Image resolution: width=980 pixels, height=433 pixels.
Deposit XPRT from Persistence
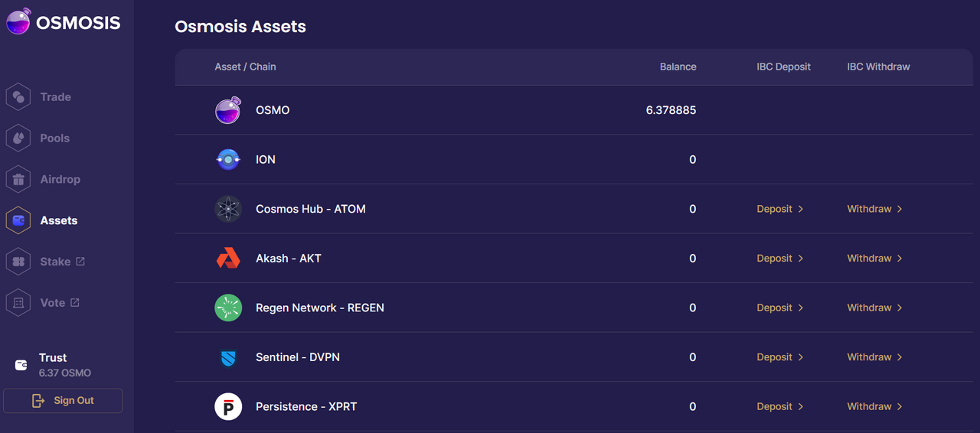pos(779,406)
